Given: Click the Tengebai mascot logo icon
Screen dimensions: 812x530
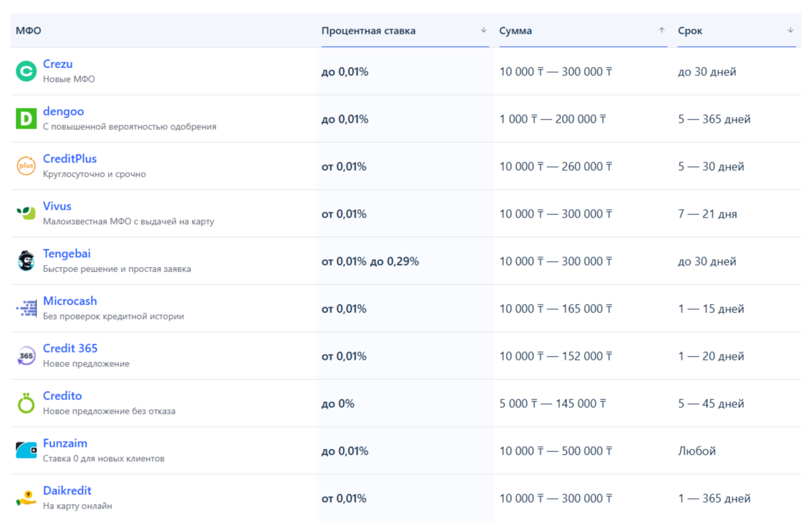Looking at the screenshot, I should pyautogui.click(x=26, y=261).
